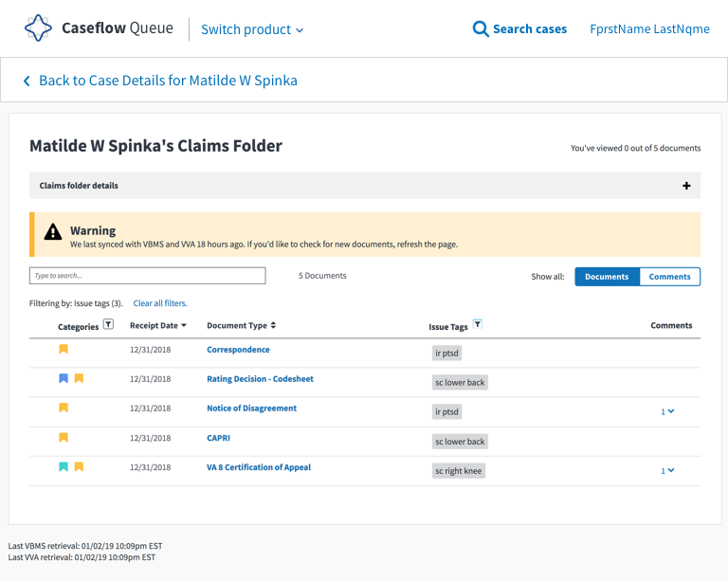Click Correspondence row date 12/31/2018
Screen dimensions: 728x581
151,350
